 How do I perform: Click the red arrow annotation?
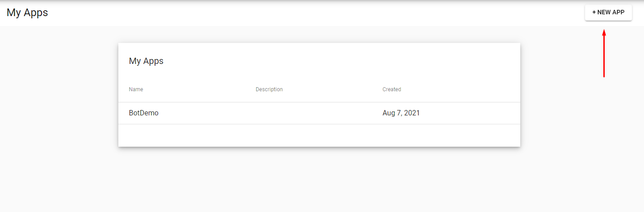coord(604,54)
